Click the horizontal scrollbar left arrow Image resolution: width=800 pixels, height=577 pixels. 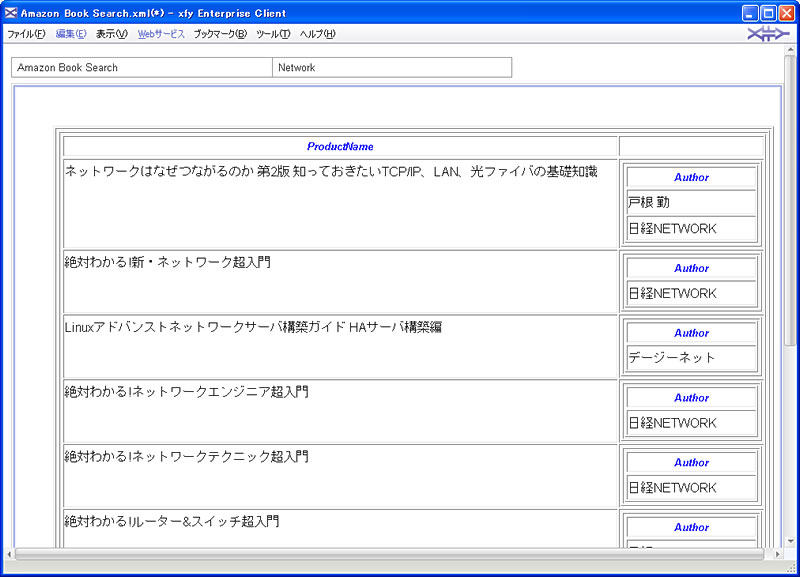10,554
